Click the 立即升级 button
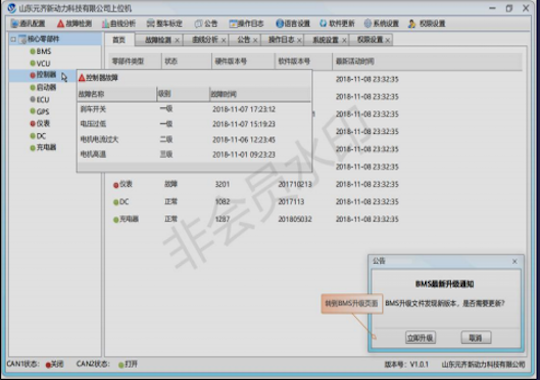 [420, 338]
